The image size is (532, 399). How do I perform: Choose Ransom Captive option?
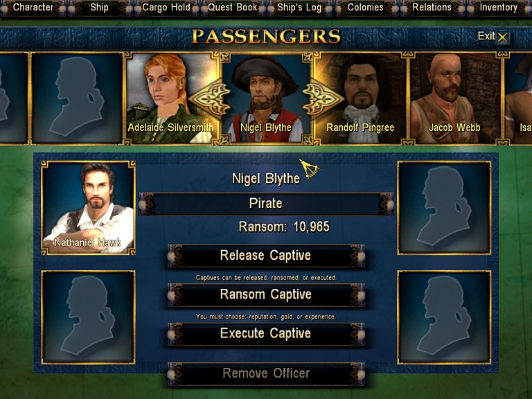(266, 295)
